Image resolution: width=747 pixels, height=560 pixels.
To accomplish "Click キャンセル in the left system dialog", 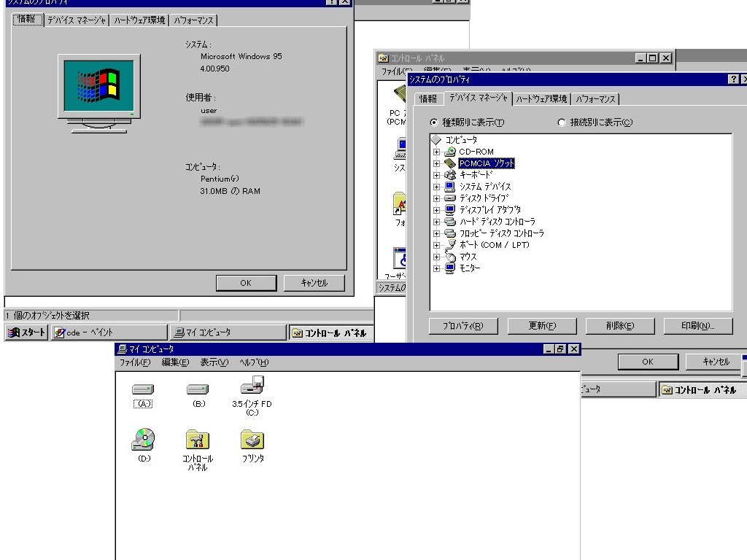I will pyautogui.click(x=314, y=283).
